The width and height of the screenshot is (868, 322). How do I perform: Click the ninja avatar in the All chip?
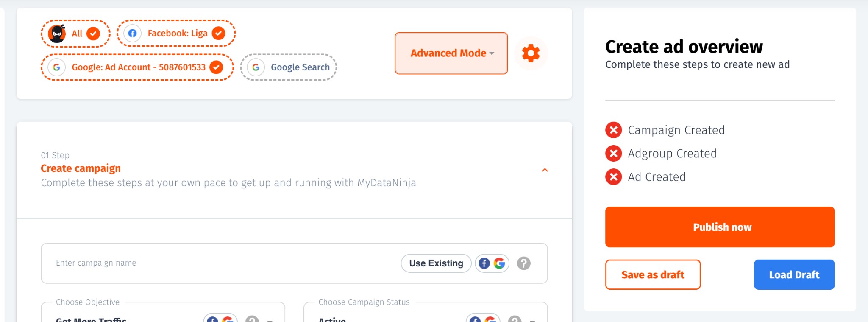[57, 34]
